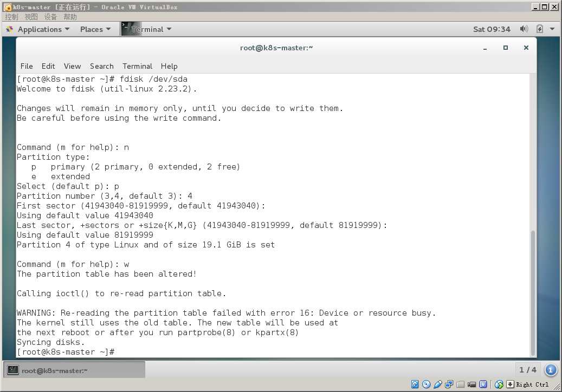Open the VirtualBox hard disk activity icon

415,384
